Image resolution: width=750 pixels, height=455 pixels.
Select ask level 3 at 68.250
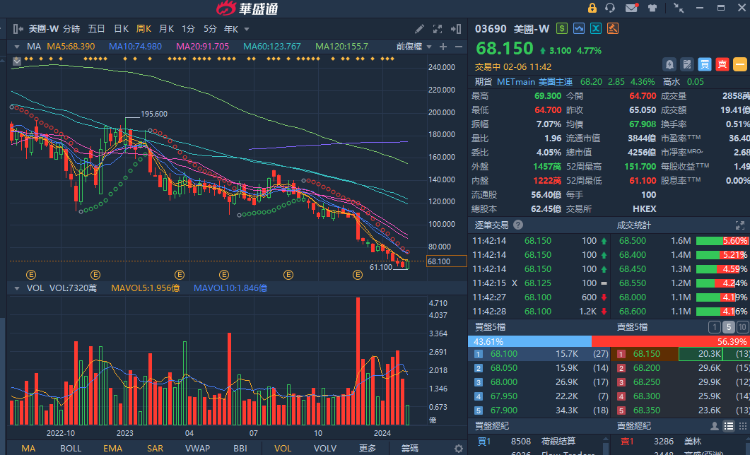(x=680, y=382)
